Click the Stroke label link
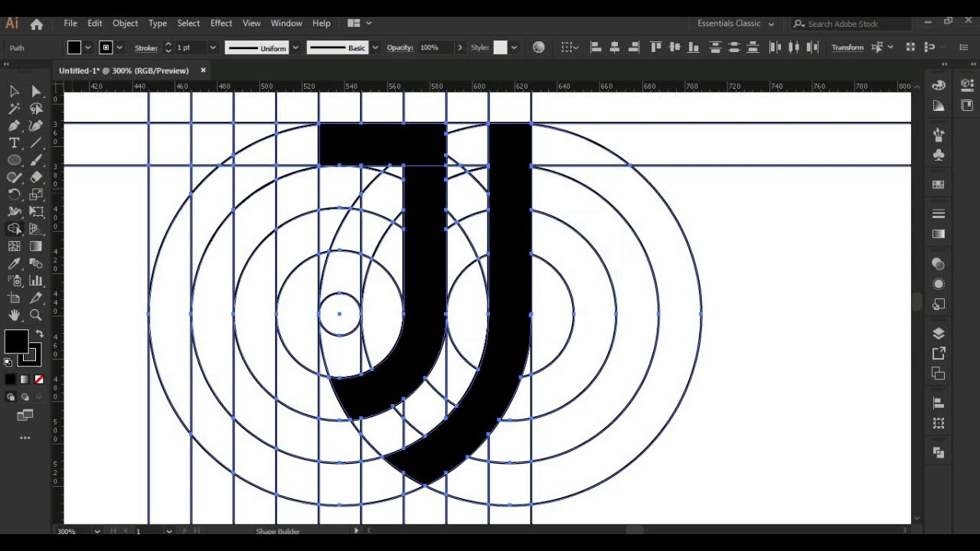The width and height of the screenshot is (980, 551). [146, 47]
